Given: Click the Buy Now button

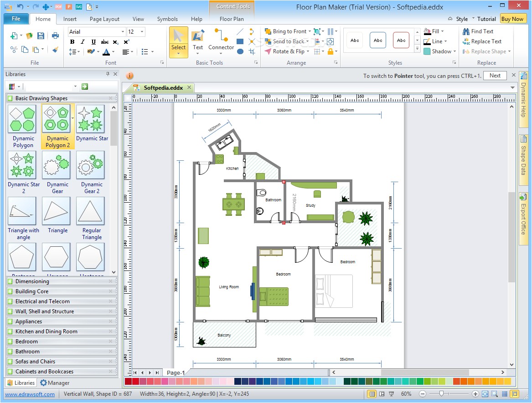Looking at the screenshot, I should coord(512,19).
